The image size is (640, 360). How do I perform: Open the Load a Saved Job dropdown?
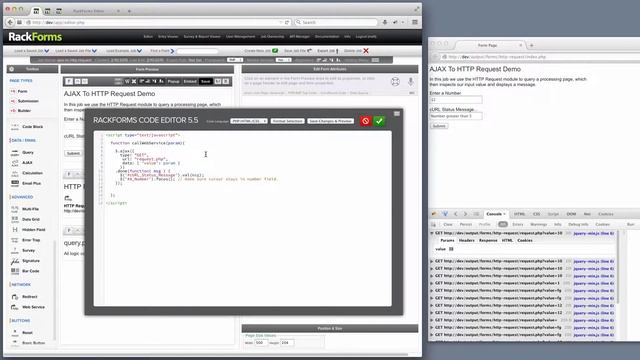tap(32, 51)
